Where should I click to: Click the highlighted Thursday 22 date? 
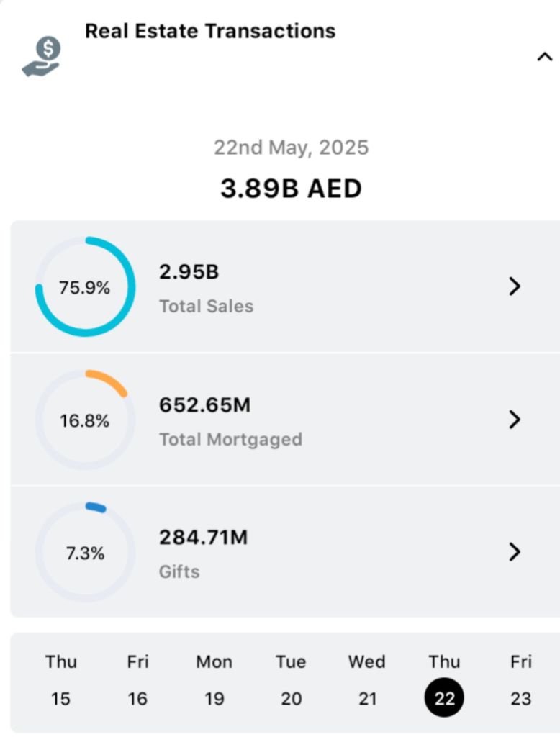(x=444, y=697)
